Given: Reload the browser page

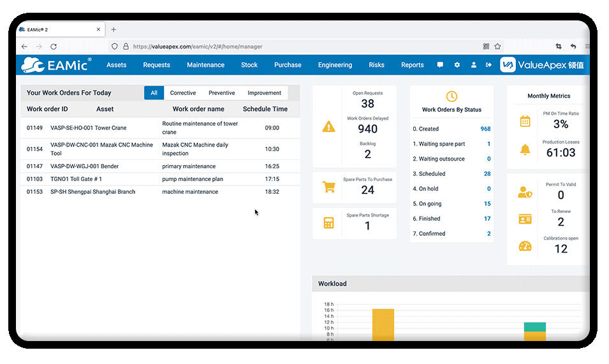Looking at the screenshot, I should (54, 47).
